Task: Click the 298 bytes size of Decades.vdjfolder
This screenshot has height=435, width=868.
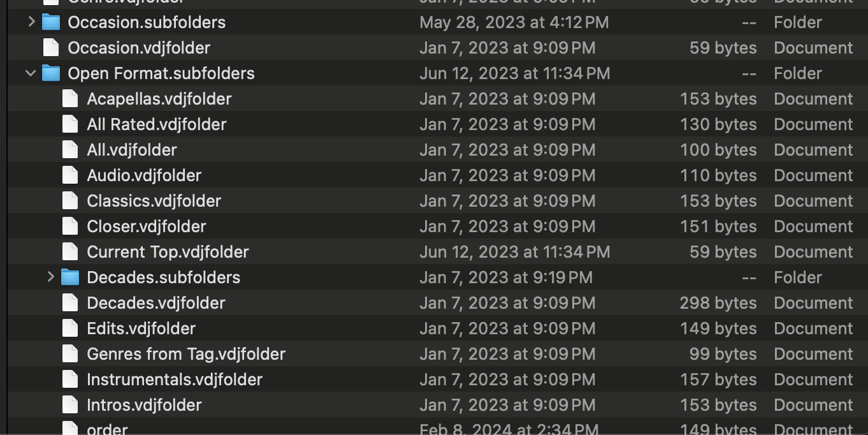Action: 718,303
